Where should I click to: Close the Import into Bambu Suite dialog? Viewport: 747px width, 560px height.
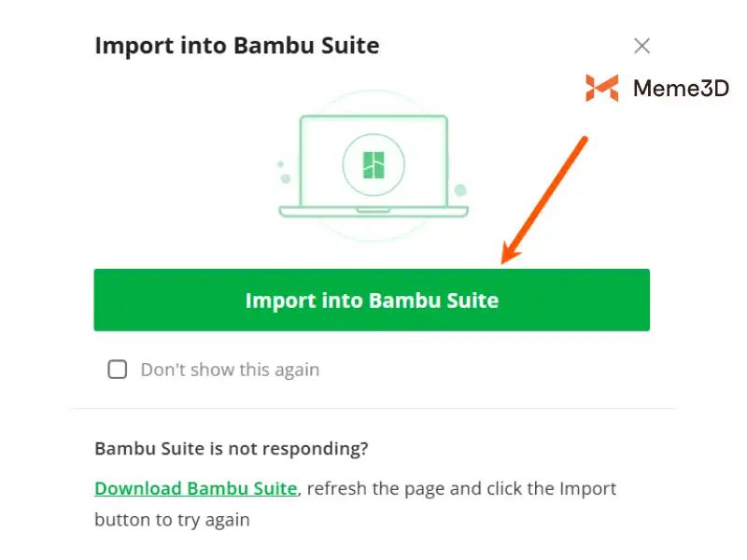tap(641, 46)
